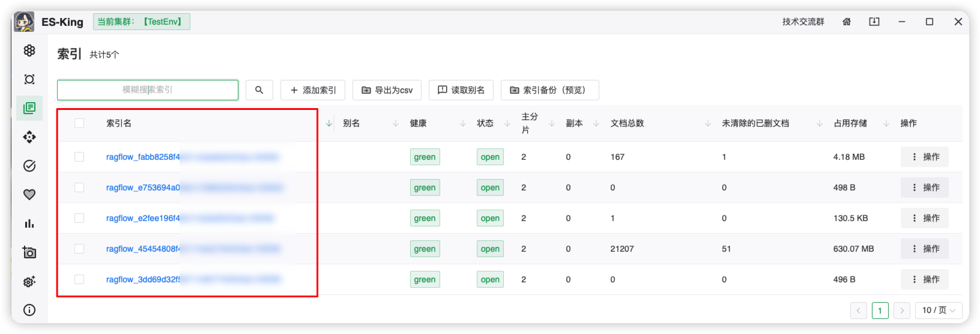
Task: Go to page 1 in pagination
Action: [880, 311]
